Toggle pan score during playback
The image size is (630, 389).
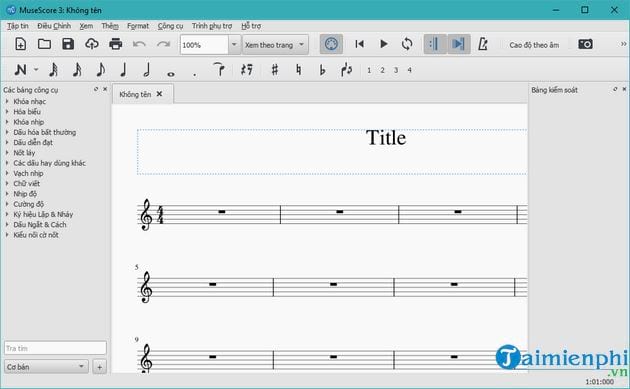pyautogui.click(x=458, y=44)
